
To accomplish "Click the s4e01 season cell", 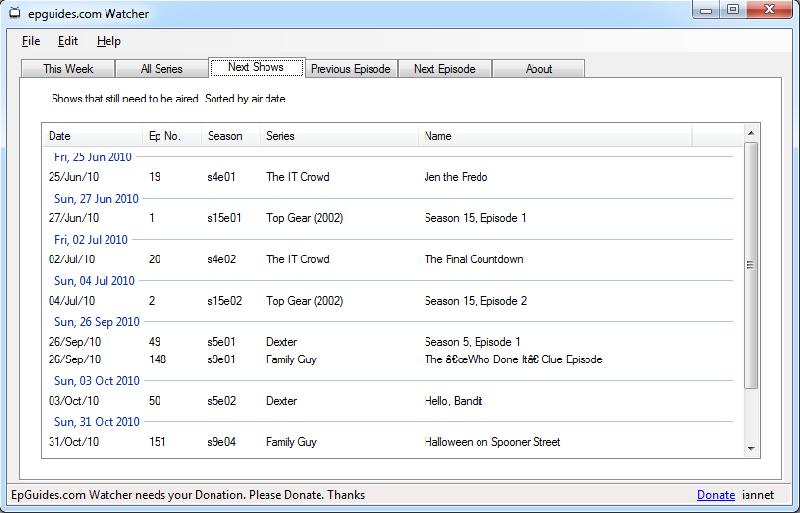I will pos(221,177).
